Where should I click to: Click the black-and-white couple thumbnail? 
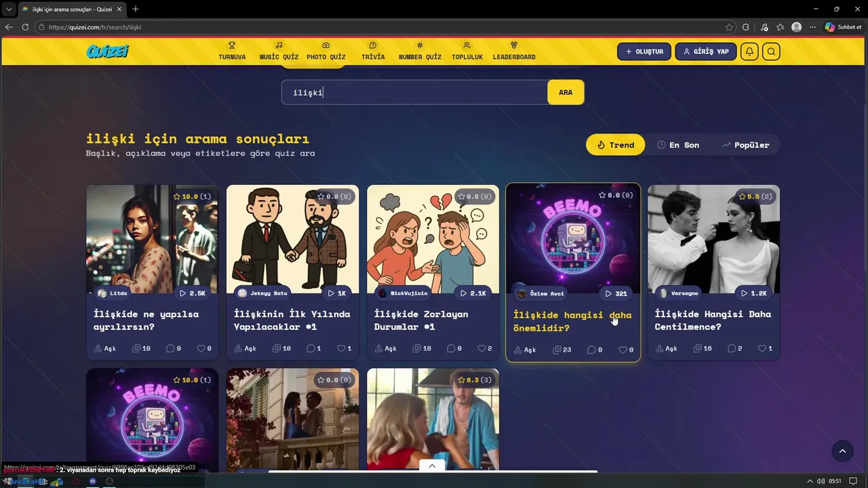point(713,239)
